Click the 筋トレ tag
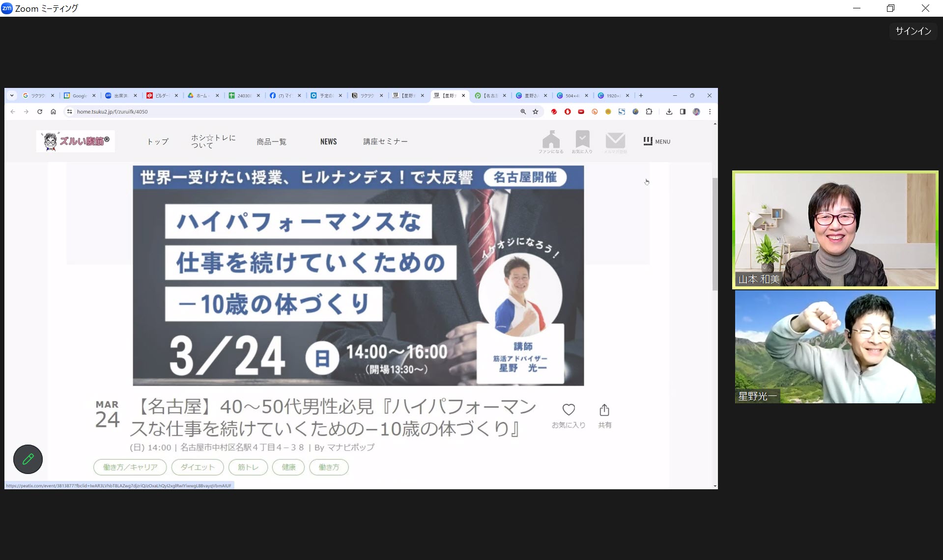Screen dimensions: 943x560 (248, 467)
